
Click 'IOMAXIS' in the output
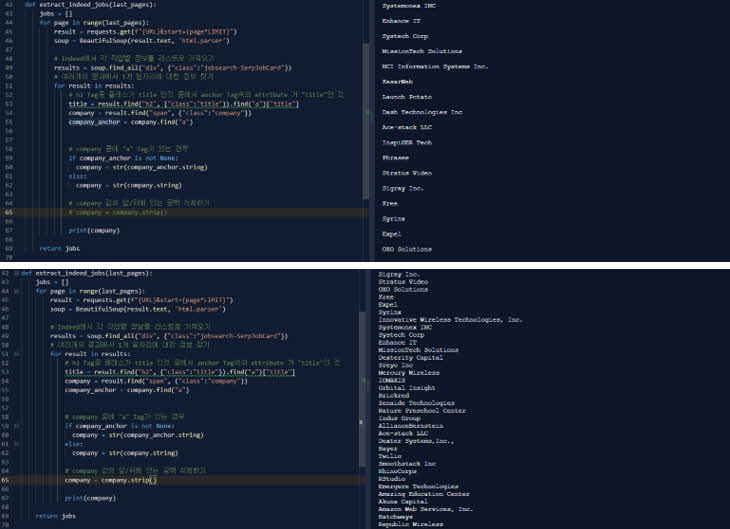point(392,380)
